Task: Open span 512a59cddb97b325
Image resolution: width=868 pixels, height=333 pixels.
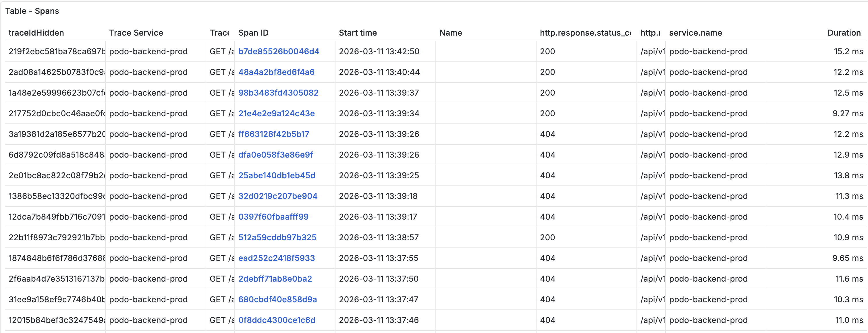Action: coord(277,237)
